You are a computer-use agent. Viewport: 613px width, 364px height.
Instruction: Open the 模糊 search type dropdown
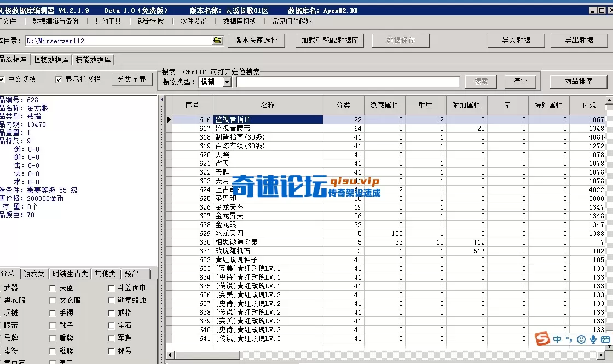[x=226, y=82]
